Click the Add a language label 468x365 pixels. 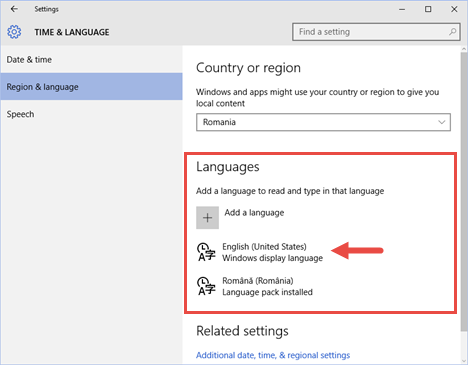[x=254, y=213]
